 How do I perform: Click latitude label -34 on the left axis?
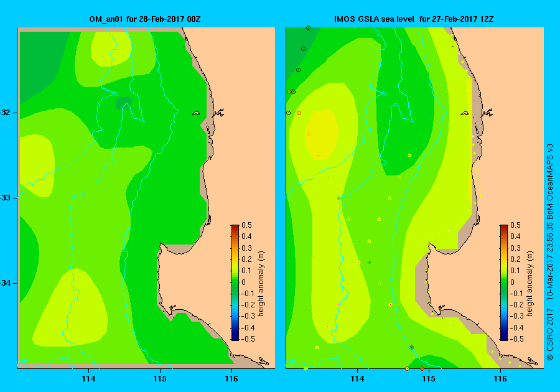tap(6, 283)
